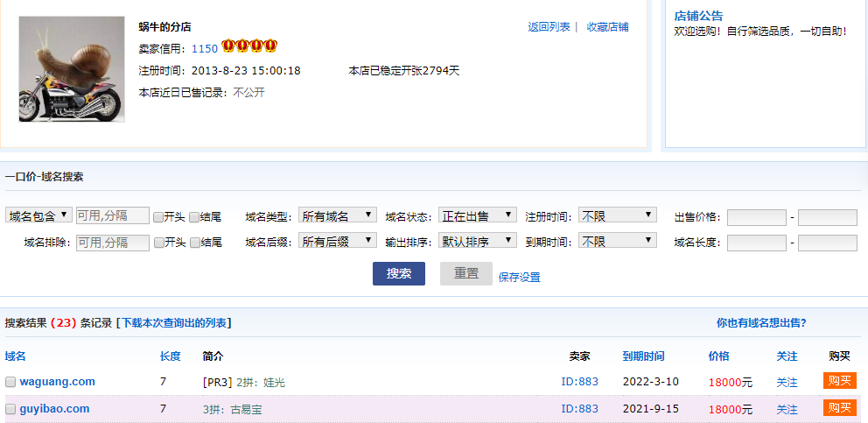Check the 开头 box for 域名包含

(158, 216)
